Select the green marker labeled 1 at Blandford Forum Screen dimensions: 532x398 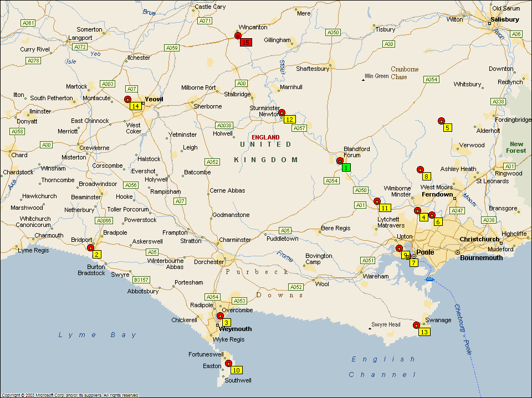346,167
